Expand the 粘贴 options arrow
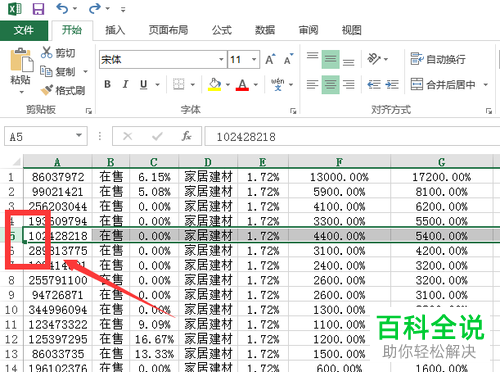500x372 pixels. (21, 92)
